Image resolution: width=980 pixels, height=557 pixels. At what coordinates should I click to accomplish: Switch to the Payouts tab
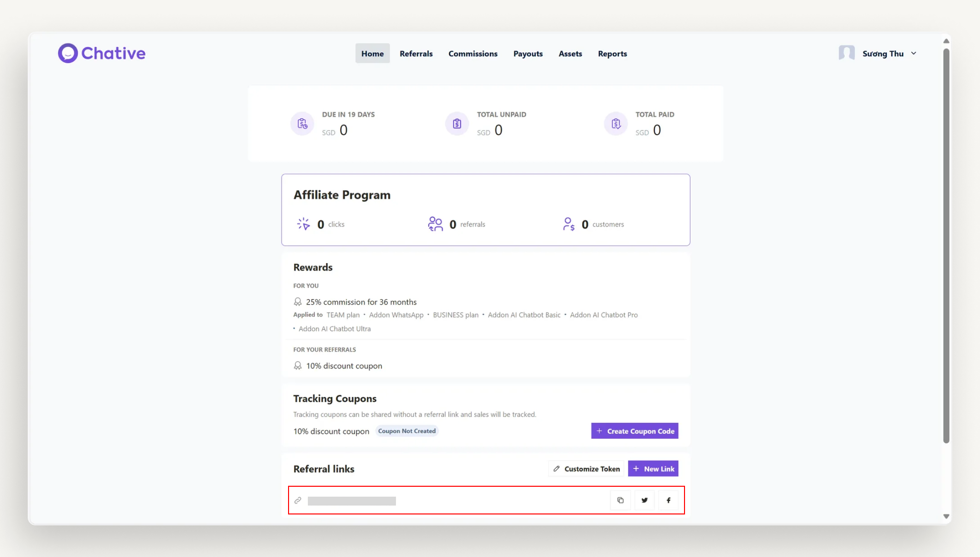tap(528, 53)
